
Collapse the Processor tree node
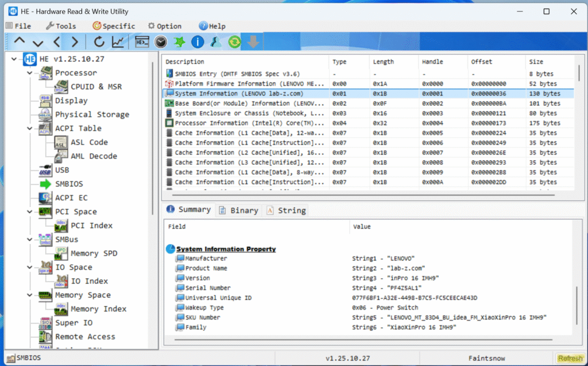30,73
